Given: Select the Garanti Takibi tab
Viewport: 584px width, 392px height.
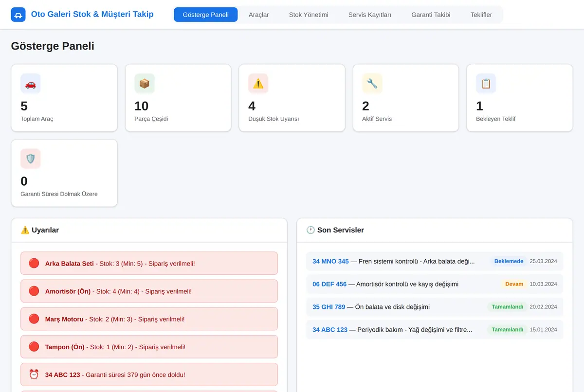Looking at the screenshot, I should pos(431,15).
